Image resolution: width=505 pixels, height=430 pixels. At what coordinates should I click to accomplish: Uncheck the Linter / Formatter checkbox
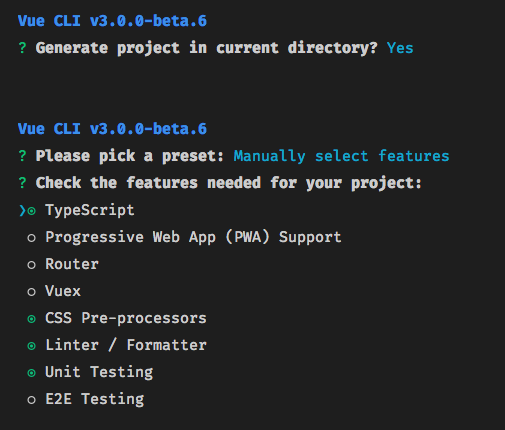tap(31, 346)
